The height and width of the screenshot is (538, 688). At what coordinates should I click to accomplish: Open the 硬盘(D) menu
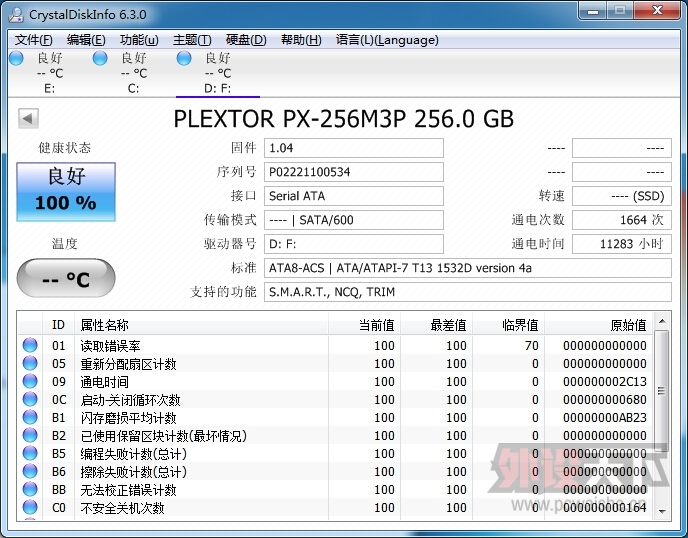(x=246, y=40)
